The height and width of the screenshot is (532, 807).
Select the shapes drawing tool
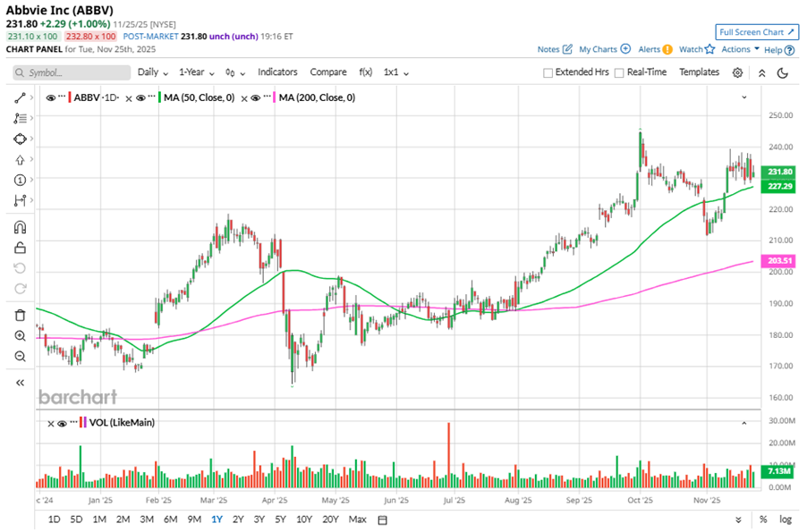20,139
